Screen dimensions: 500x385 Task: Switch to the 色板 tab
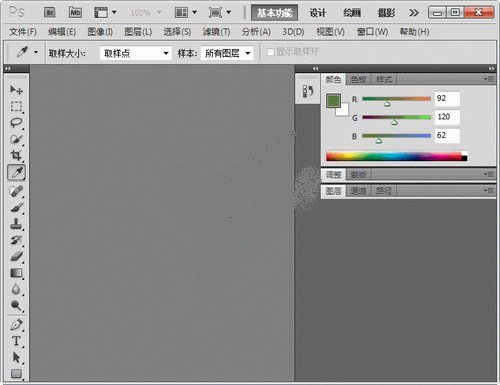358,80
